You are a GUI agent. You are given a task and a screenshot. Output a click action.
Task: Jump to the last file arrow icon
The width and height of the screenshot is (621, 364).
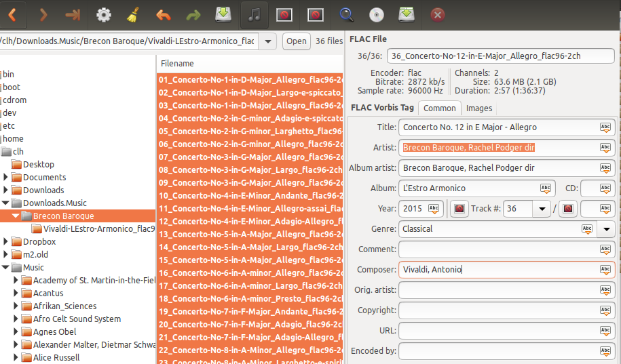click(x=73, y=15)
